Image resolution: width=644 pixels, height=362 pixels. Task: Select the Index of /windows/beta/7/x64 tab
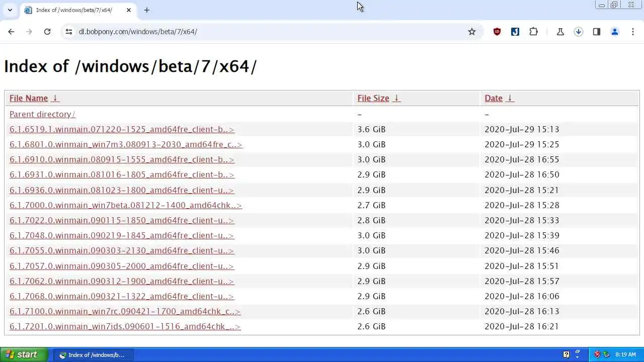click(77, 10)
